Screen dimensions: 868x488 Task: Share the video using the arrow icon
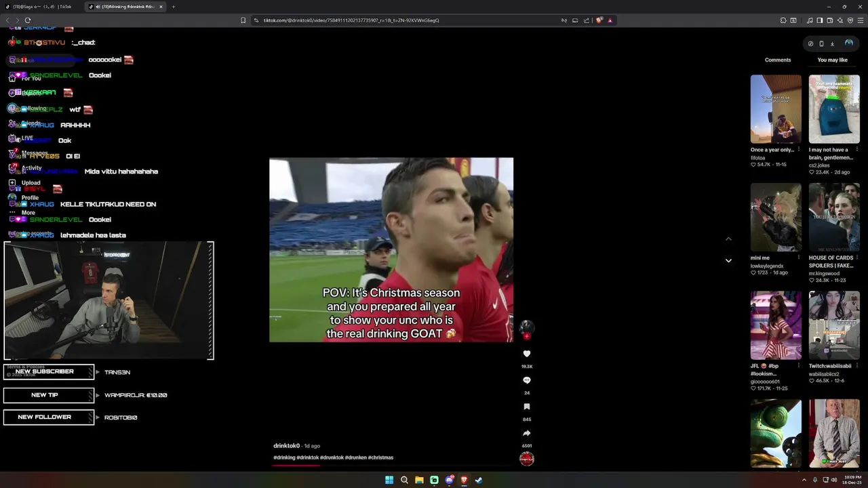click(527, 433)
